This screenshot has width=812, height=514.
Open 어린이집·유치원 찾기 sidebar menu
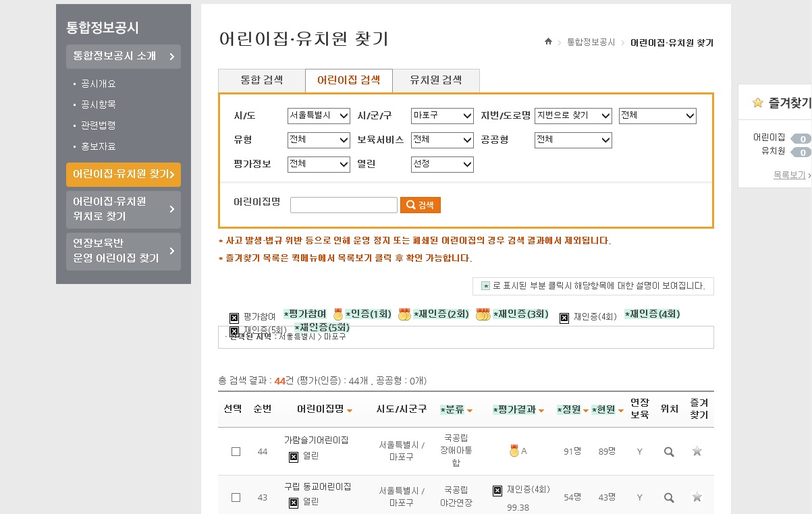point(124,174)
